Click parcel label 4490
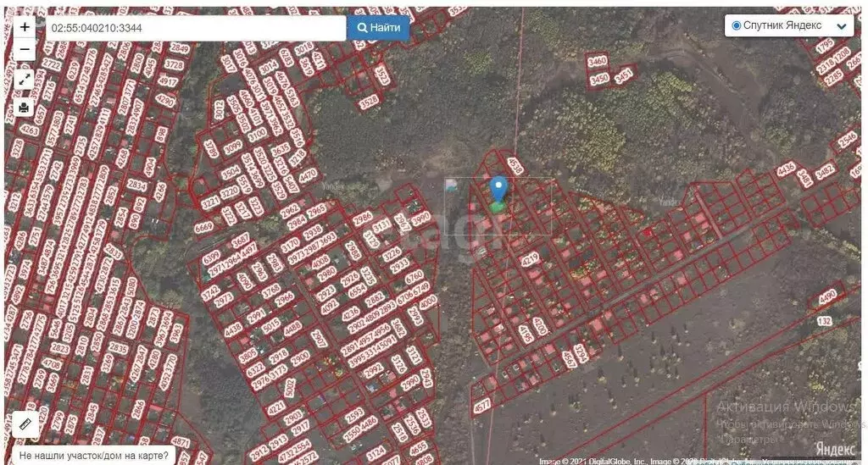The image size is (868, 465). pyautogui.click(x=826, y=295)
